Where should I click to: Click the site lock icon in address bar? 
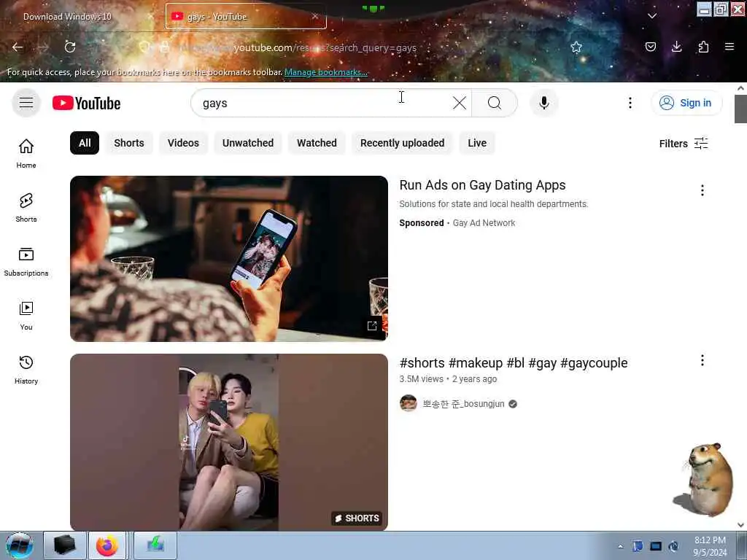(x=164, y=47)
